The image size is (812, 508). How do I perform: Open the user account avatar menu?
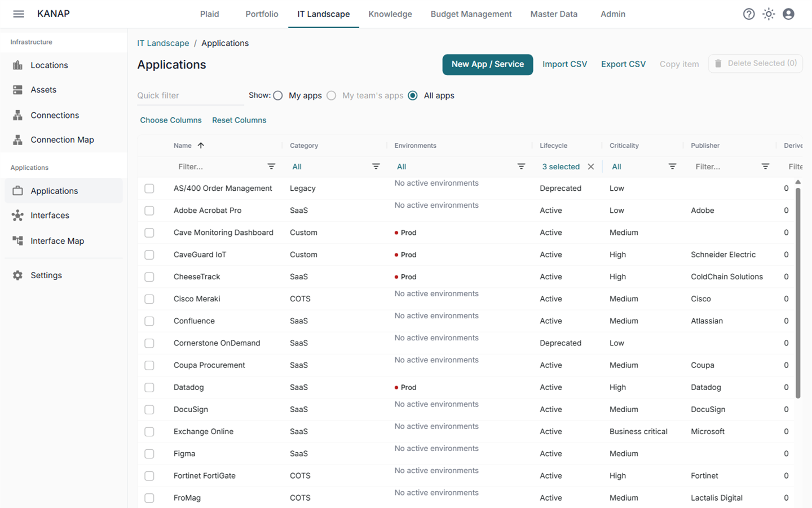[788, 14]
